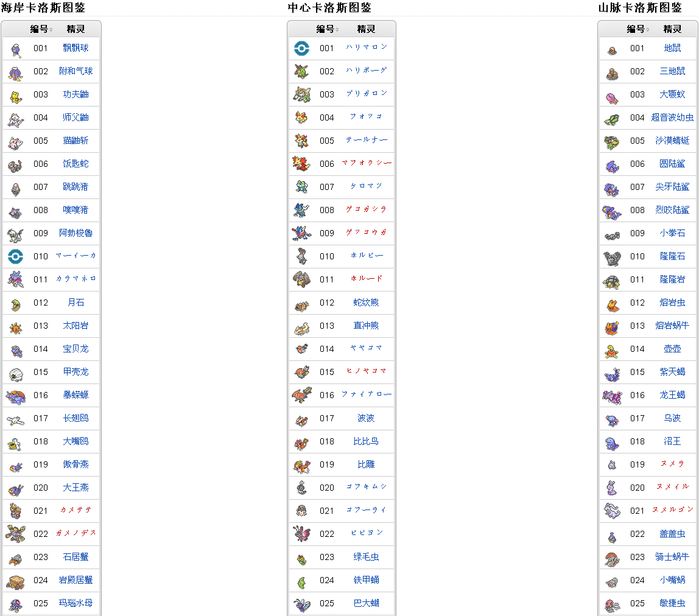Follow the 超音波幼虫 link
The width and height of the screenshot is (699, 616).
coord(672,117)
